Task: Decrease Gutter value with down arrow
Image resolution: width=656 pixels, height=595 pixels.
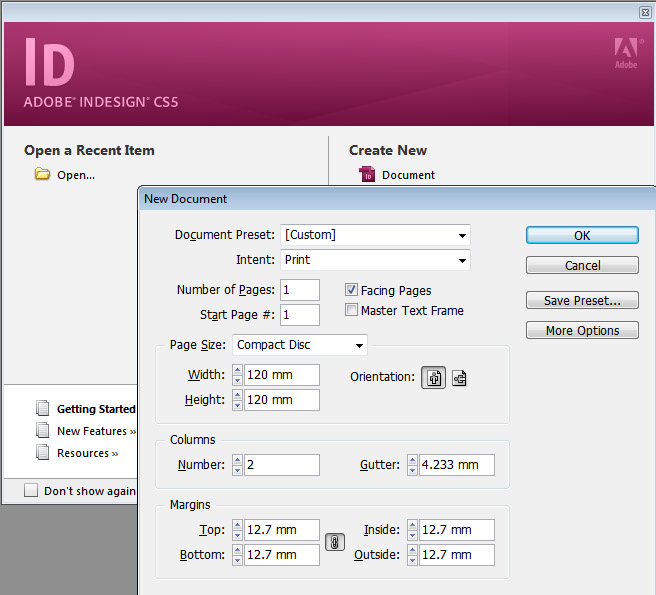Action: (412, 470)
